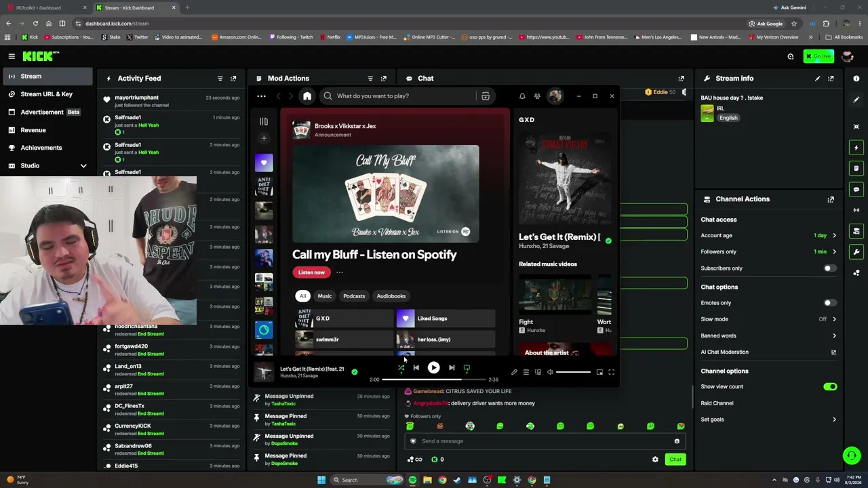
Task: Skip to previous track in Spotify
Action: pyautogui.click(x=416, y=368)
